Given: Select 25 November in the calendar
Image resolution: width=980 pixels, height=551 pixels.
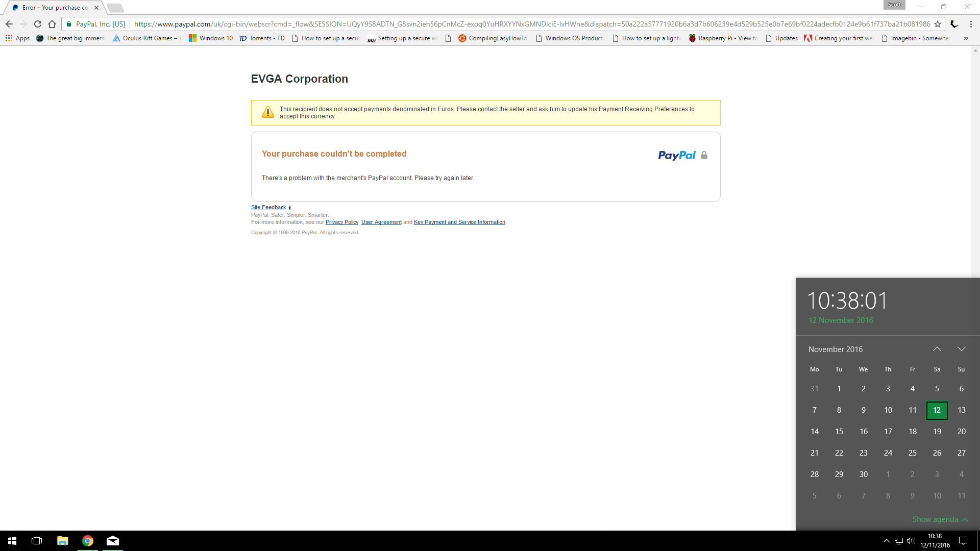Looking at the screenshot, I should [913, 453].
